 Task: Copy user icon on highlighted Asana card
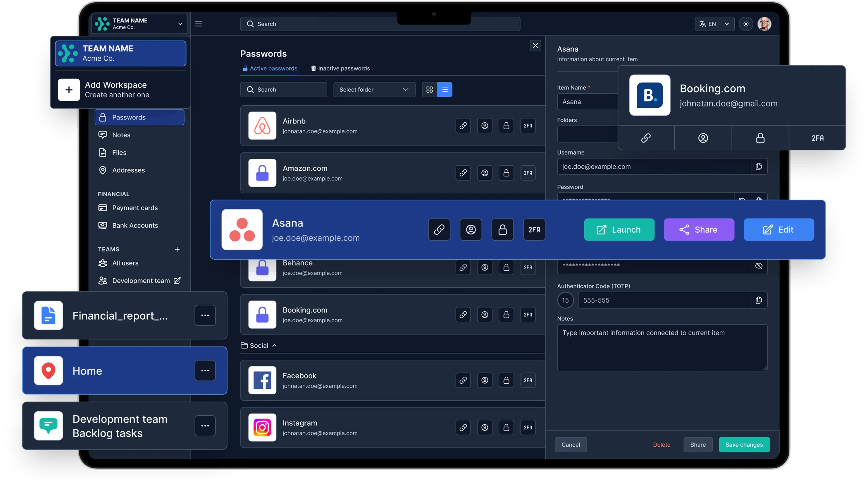point(471,230)
